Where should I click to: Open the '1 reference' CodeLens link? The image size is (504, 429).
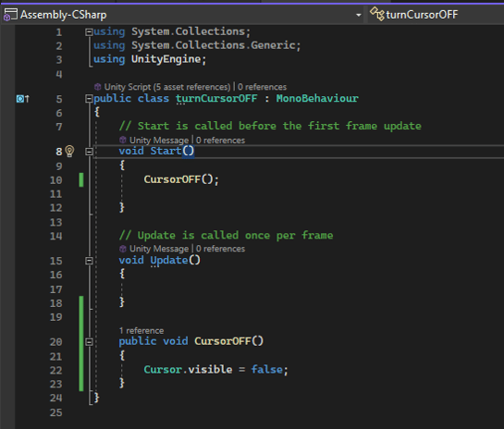(x=141, y=331)
